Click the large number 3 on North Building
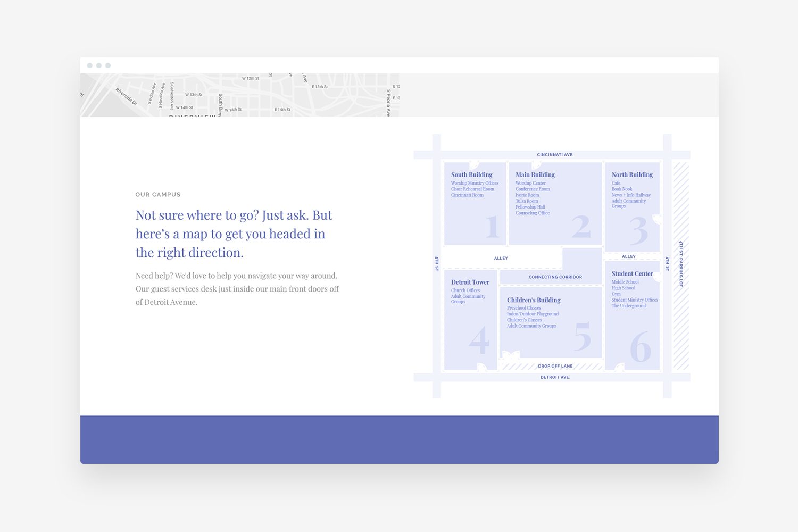 coord(638,231)
